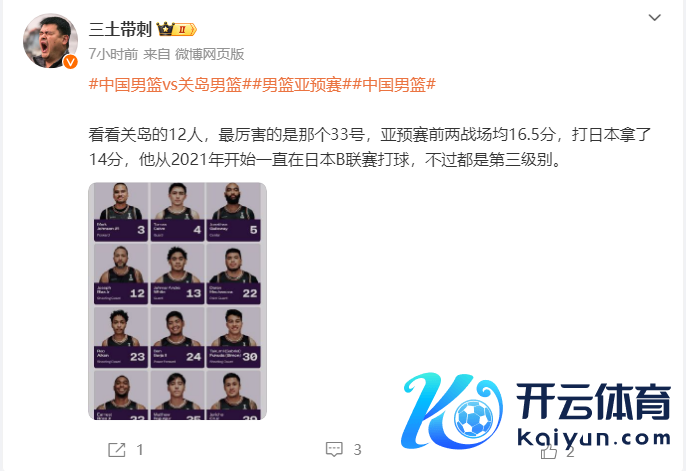Open the 三土带刺 profile name link
The image size is (686, 471).
[120, 29]
